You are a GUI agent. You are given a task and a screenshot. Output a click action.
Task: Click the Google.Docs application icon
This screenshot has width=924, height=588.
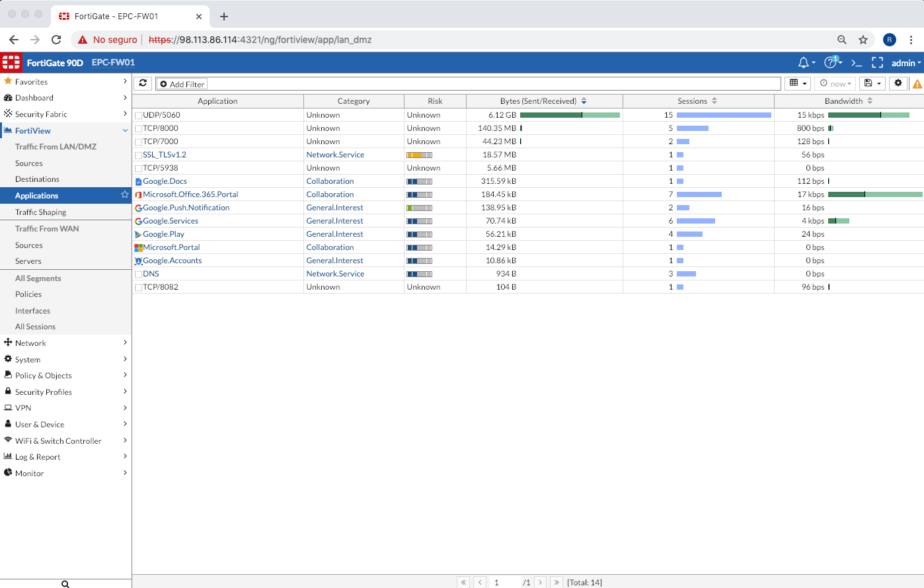(138, 181)
